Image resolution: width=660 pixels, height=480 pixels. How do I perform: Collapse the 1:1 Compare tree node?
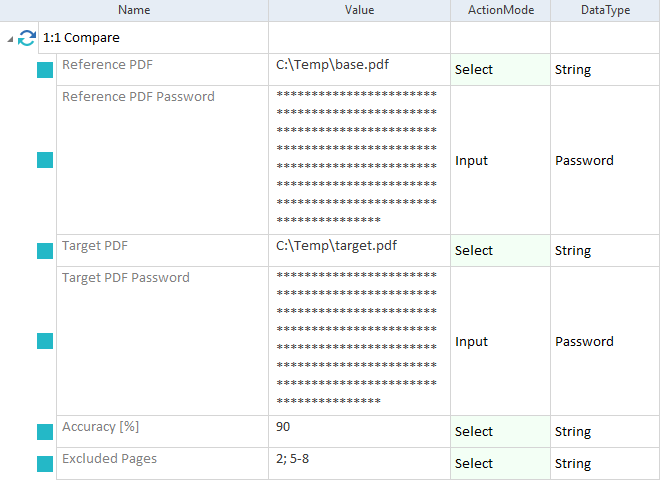pos(10,38)
